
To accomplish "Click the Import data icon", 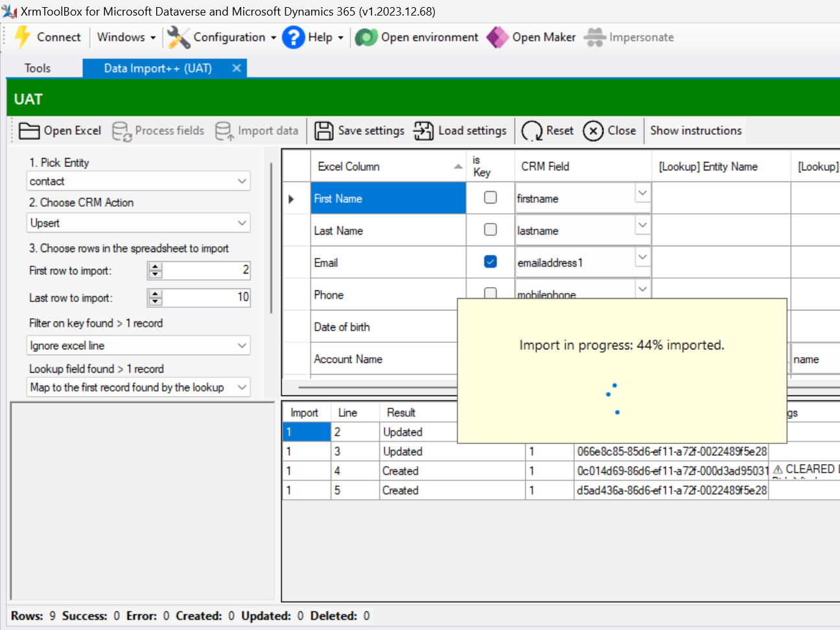I will coord(224,130).
